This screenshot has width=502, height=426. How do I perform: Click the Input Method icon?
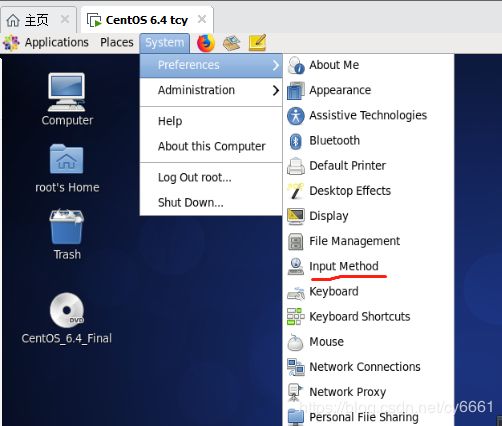pos(296,266)
